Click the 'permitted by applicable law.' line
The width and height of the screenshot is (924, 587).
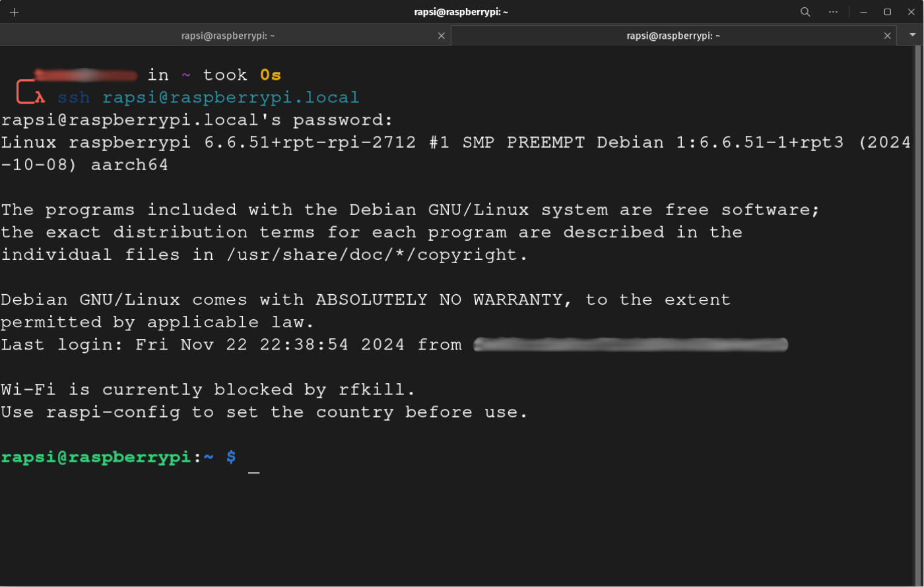coord(158,323)
